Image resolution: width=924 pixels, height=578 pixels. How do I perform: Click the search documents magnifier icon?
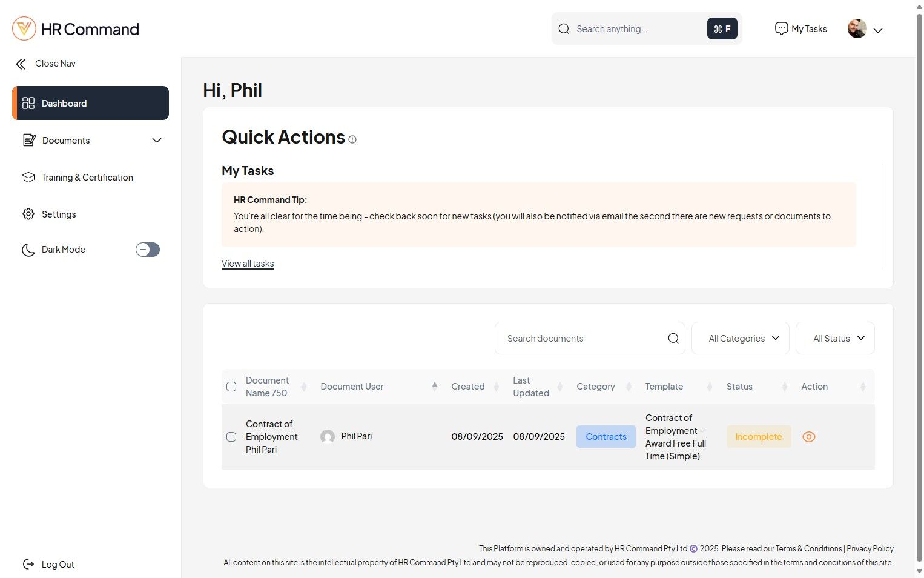click(x=673, y=339)
